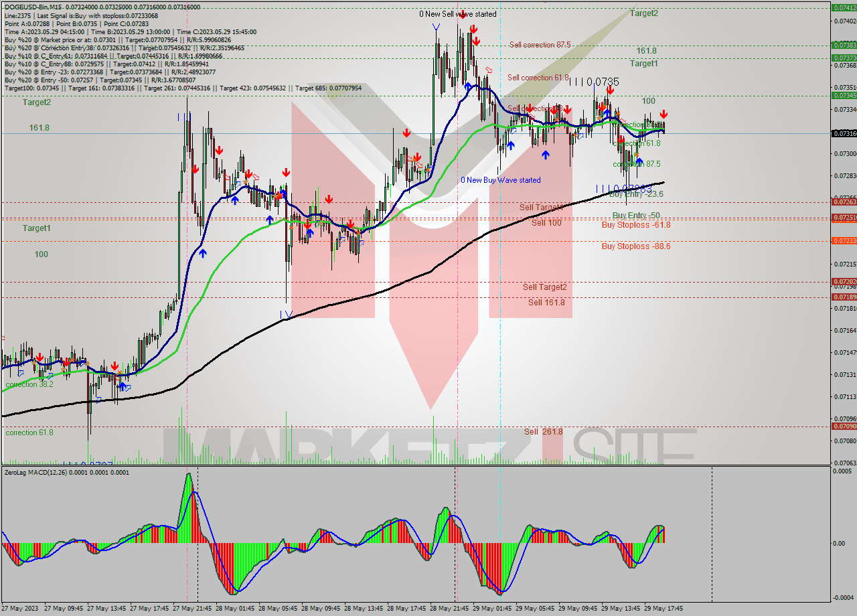Select the '28 May 13:45' time label
Image resolution: width=857 pixels, height=616 pixels.
(364, 609)
